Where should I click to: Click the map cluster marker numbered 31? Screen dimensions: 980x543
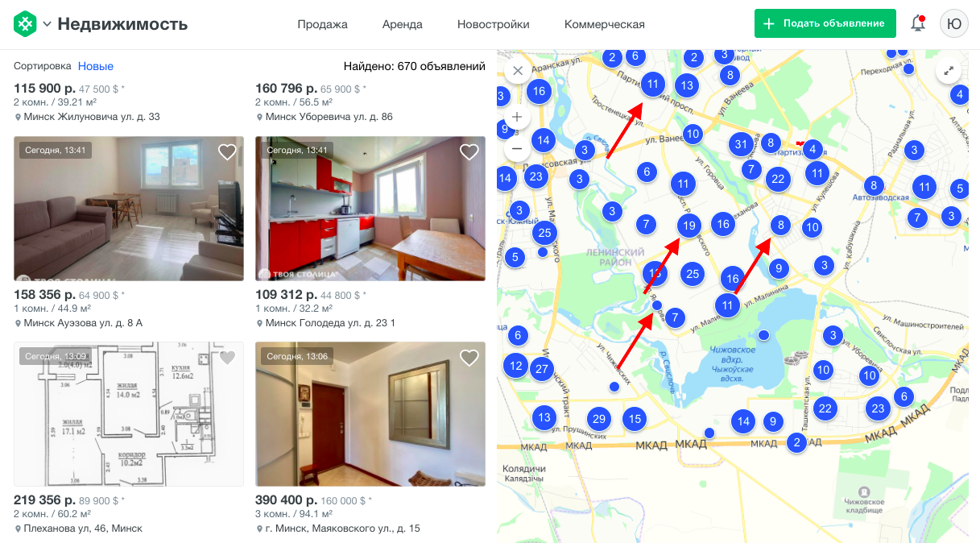coord(741,144)
